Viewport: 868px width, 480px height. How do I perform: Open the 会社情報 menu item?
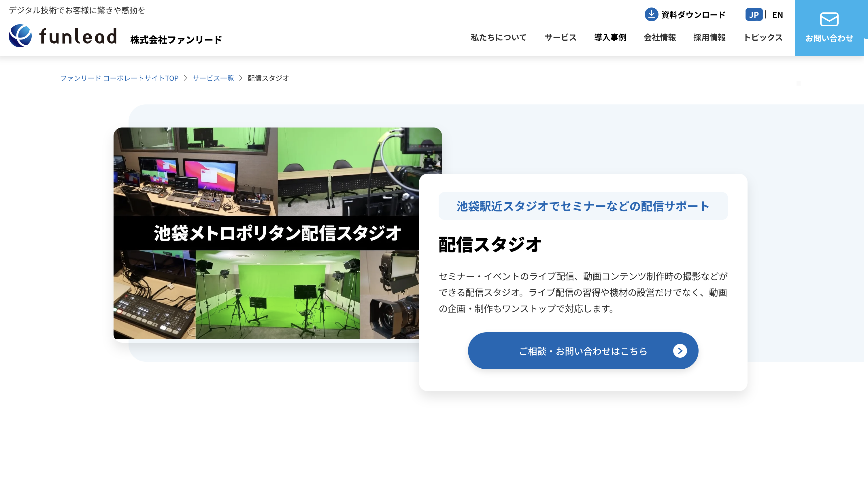point(660,37)
